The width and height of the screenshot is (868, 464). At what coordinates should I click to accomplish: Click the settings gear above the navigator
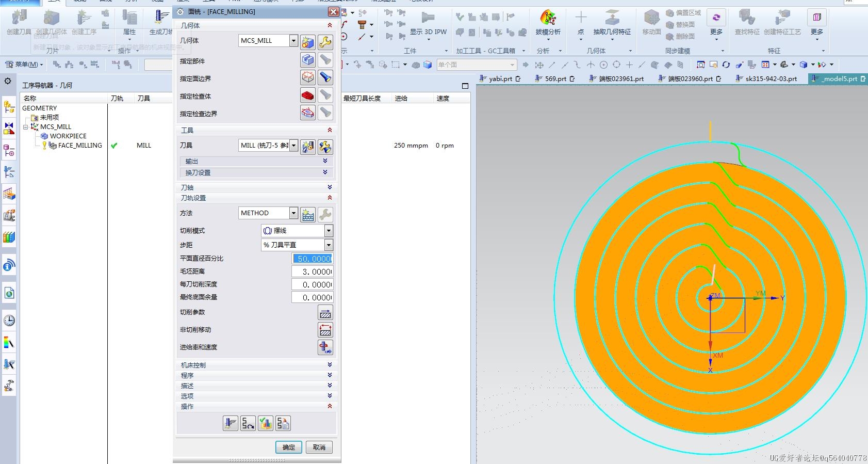[x=8, y=81]
